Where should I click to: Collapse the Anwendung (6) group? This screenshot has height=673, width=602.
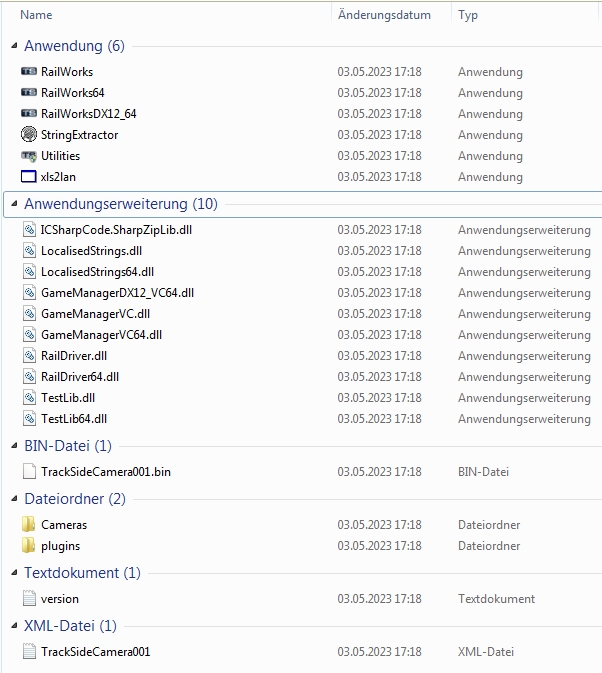pos(14,46)
